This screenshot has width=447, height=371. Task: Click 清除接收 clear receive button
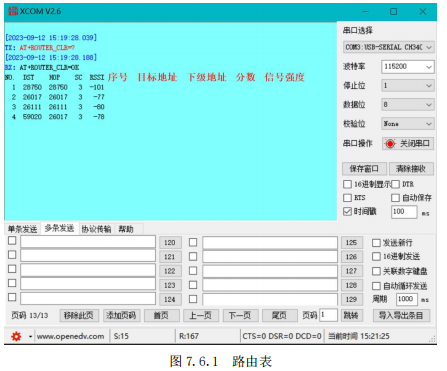click(x=411, y=169)
